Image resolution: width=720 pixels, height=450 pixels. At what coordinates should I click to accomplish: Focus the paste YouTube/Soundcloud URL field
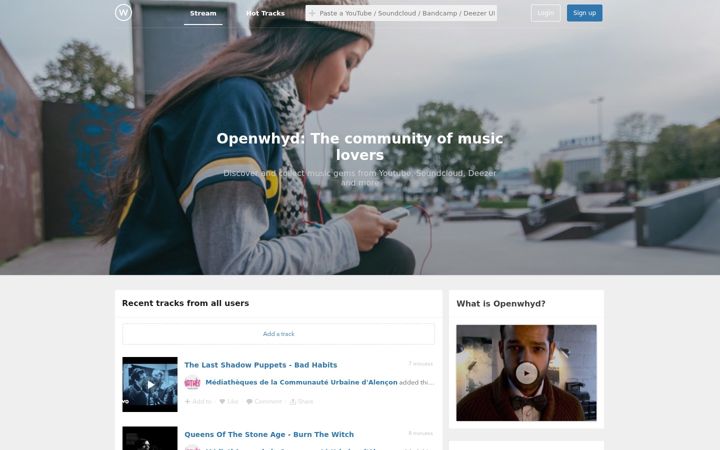tap(401, 13)
